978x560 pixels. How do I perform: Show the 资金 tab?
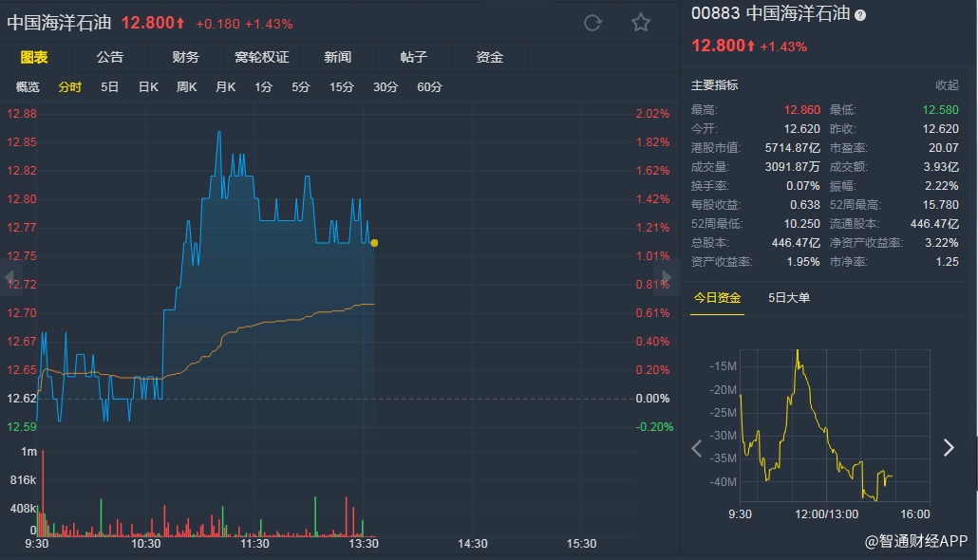click(x=489, y=57)
